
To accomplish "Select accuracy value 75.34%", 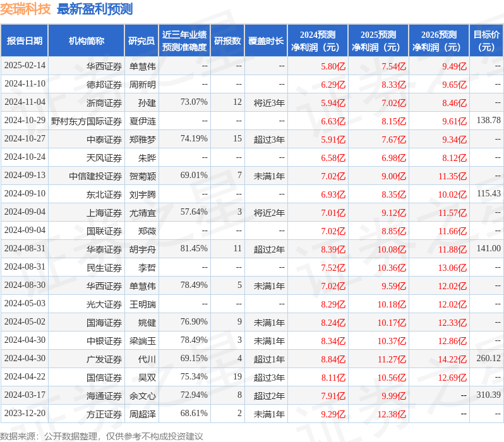I will click(x=194, y=377).
